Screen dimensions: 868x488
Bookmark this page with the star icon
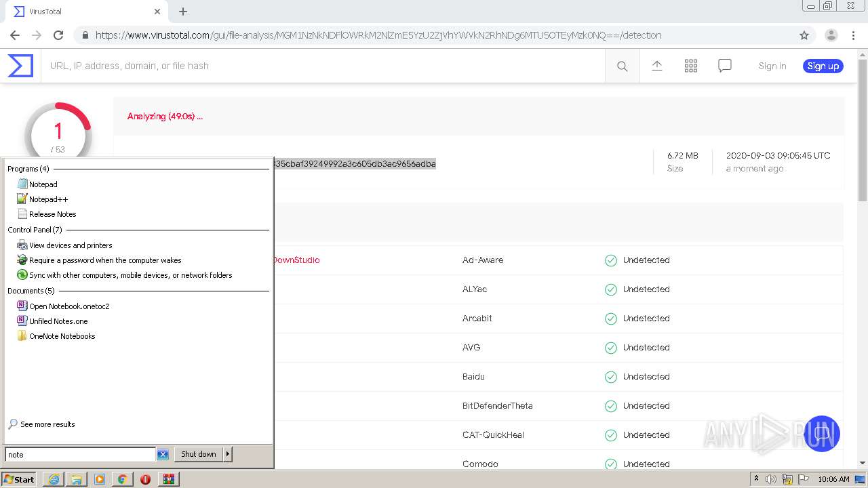804,35
